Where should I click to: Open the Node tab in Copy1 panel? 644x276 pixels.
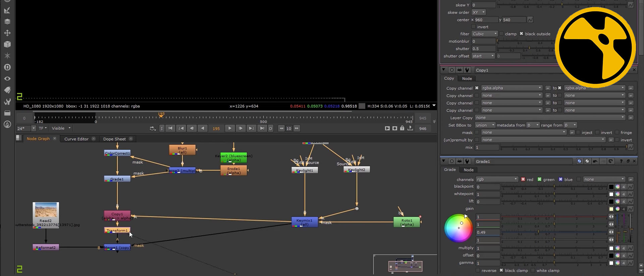pos(467,78)
